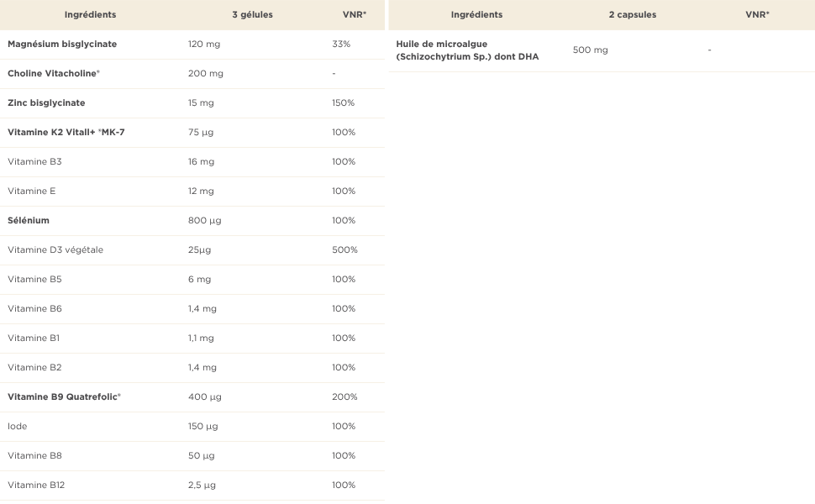815x504 pixels.
Task: Click the Zinc bisglycinate label
Action: pyautogui.click(x=44, y=102)
